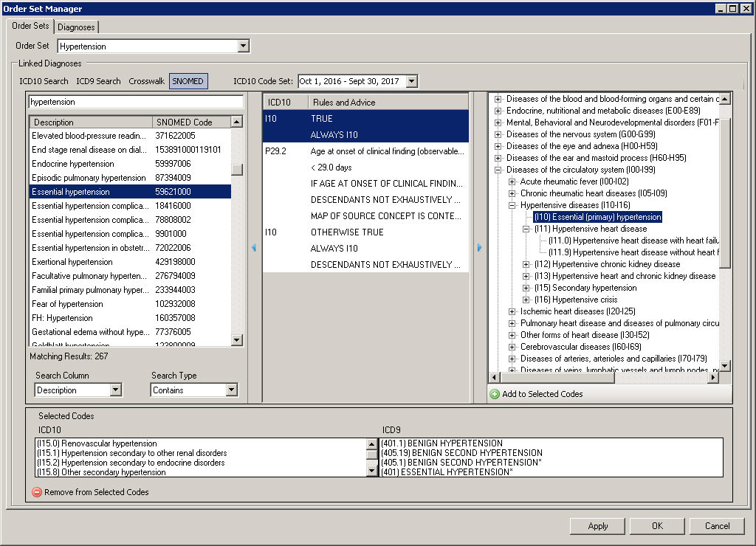Click the Selected Codes ICD10 list scroll down arrow
756x546 pixels.
pyautogui.click(x=372, y=471)
